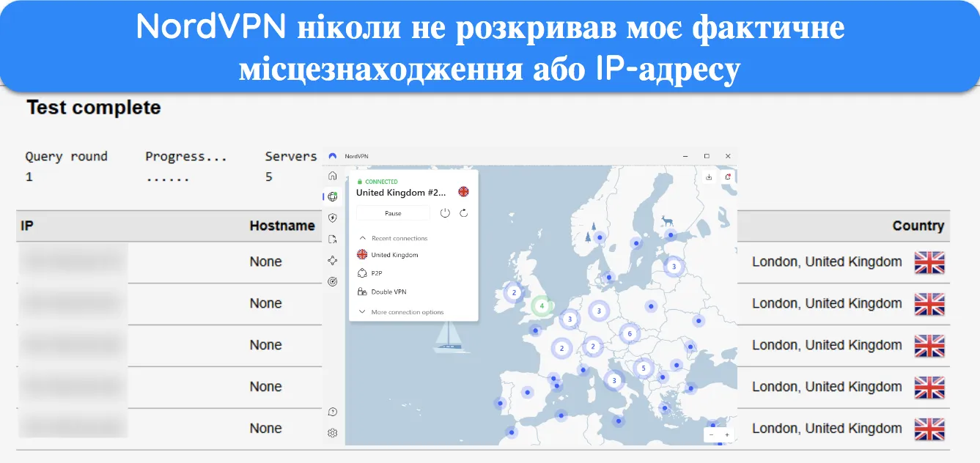
Task: Open Threat Protection shield icon
Action: click(x=333, y=218)
